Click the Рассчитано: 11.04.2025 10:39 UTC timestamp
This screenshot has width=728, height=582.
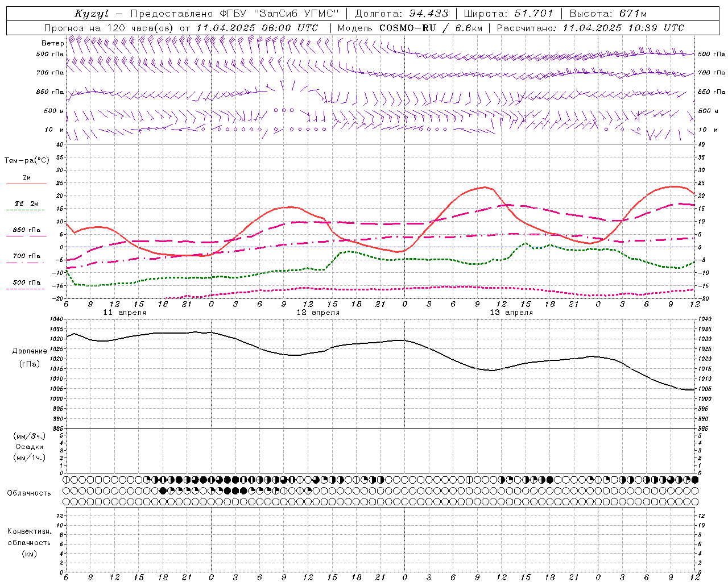[590, 28]
